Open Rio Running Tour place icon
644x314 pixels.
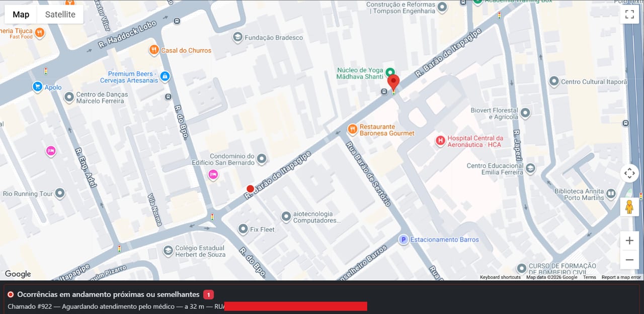[x=60, y=193]
